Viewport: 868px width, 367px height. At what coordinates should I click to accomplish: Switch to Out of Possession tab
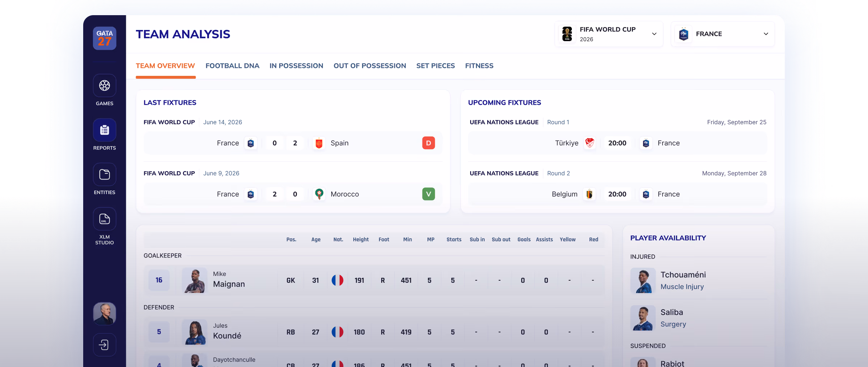coord(370,66)
